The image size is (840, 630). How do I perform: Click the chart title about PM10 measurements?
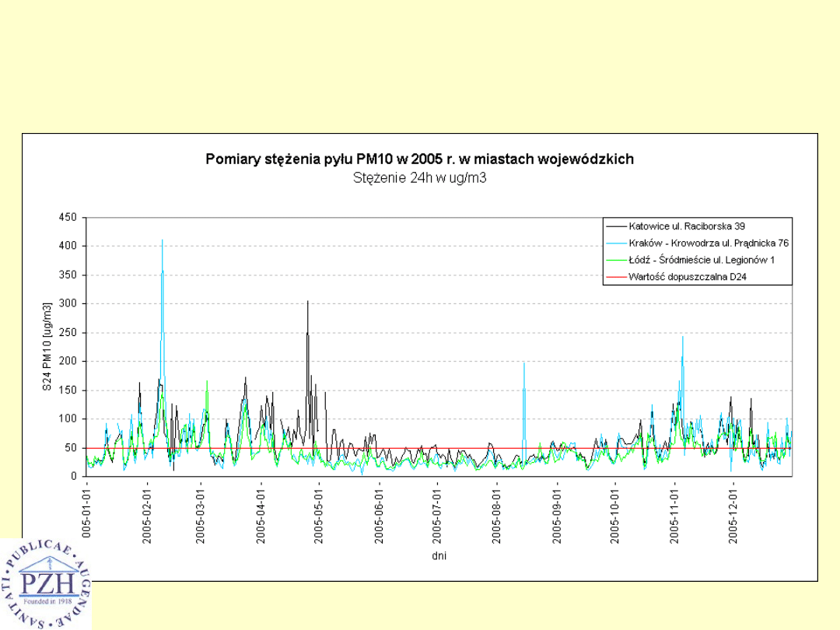click(x=419, y=159)
